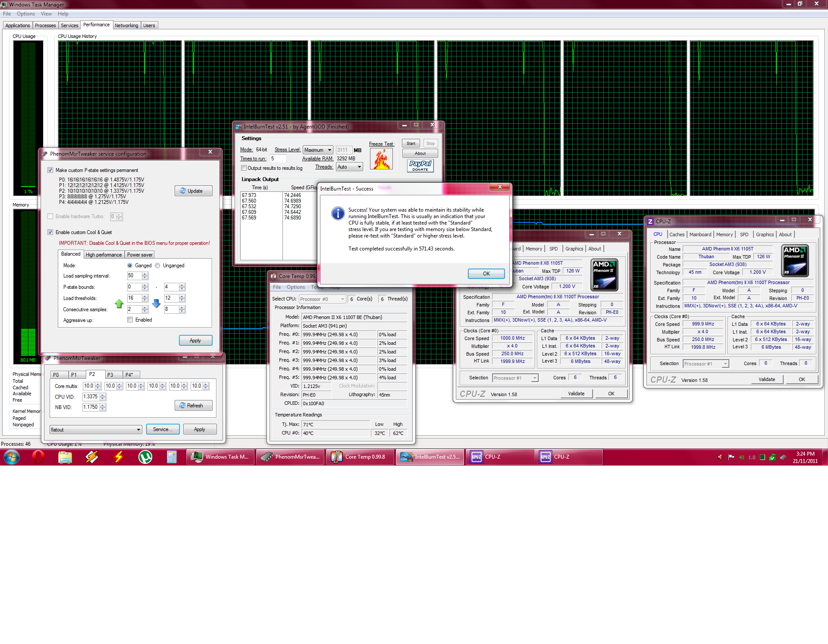
Task: Click the blue down arrow in load thresholds
Action: [x=156, y=303]
